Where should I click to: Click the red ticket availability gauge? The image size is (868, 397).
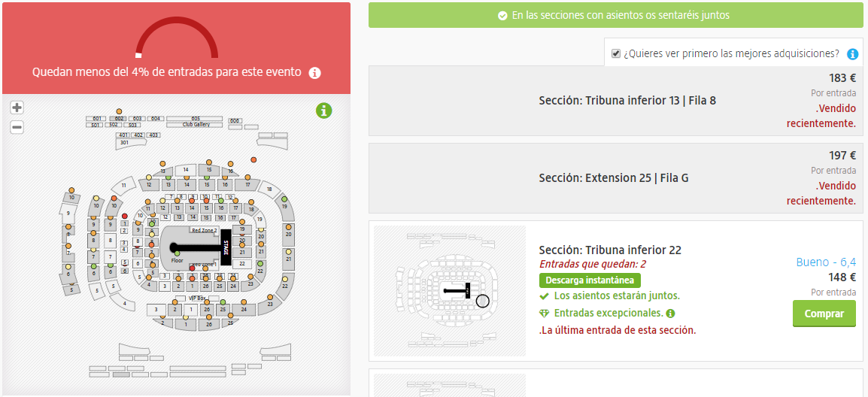point(177,38)
